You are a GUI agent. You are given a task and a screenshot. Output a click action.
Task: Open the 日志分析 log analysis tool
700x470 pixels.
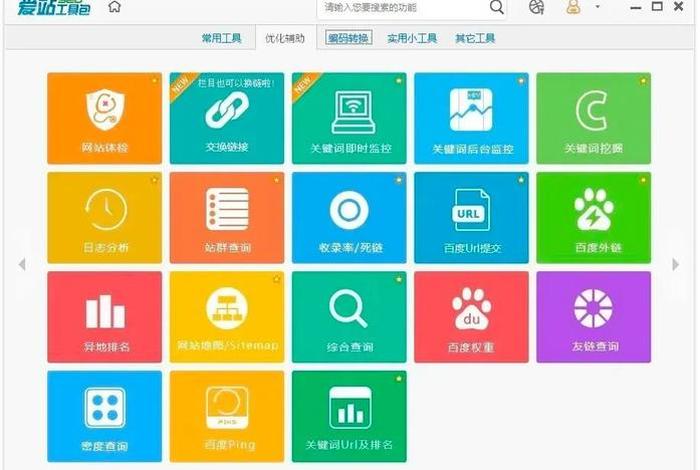pos(104,217)
